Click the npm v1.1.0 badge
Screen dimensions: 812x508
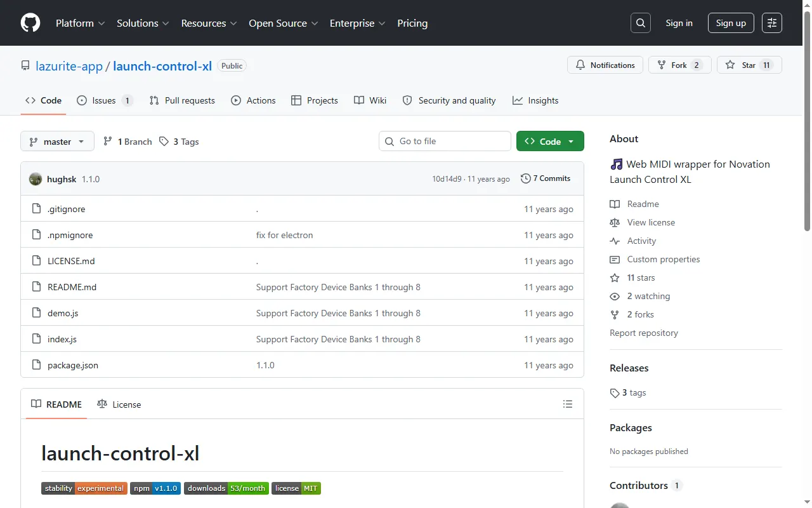pos(155,488)
